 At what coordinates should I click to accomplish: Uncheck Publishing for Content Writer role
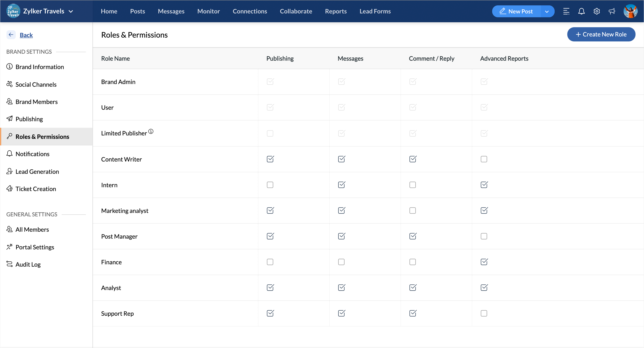click(270, 159)
